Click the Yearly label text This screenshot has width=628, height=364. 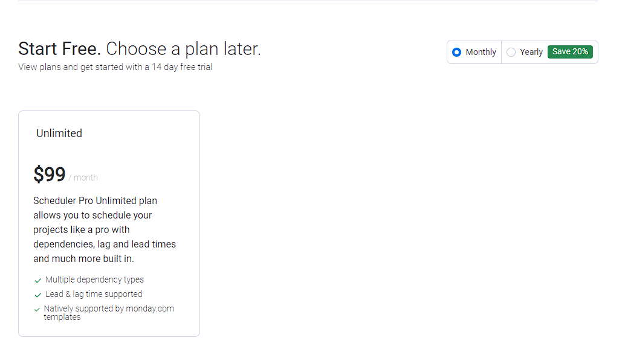pos(531,52)
